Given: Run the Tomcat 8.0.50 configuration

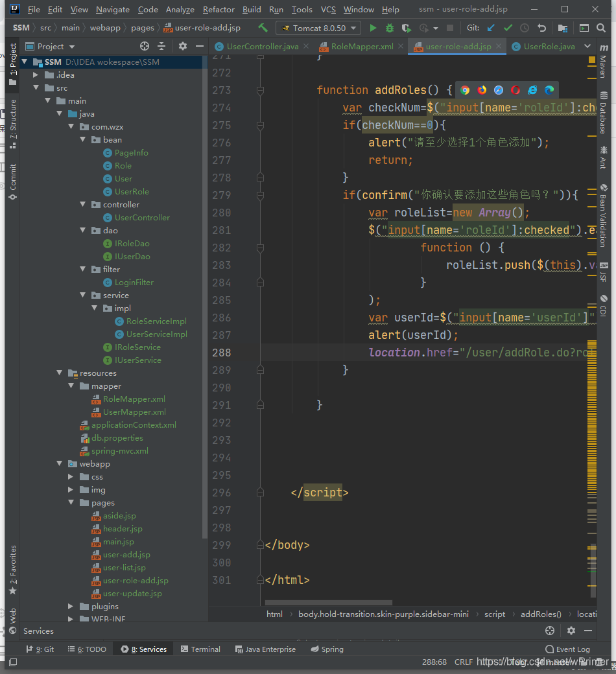Looking at the screenshot, I should (373, 28).
